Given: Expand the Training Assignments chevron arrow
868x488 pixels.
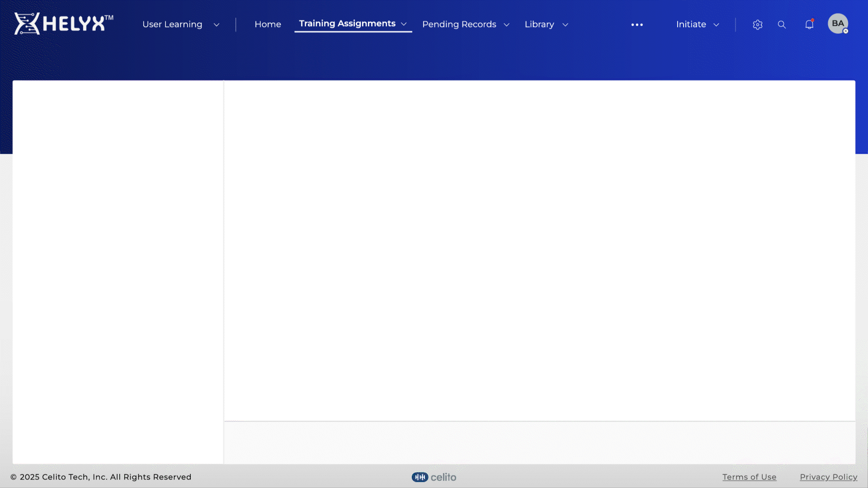Looking at the screenshot, I should pyautogui.click(x=404, y=24).
